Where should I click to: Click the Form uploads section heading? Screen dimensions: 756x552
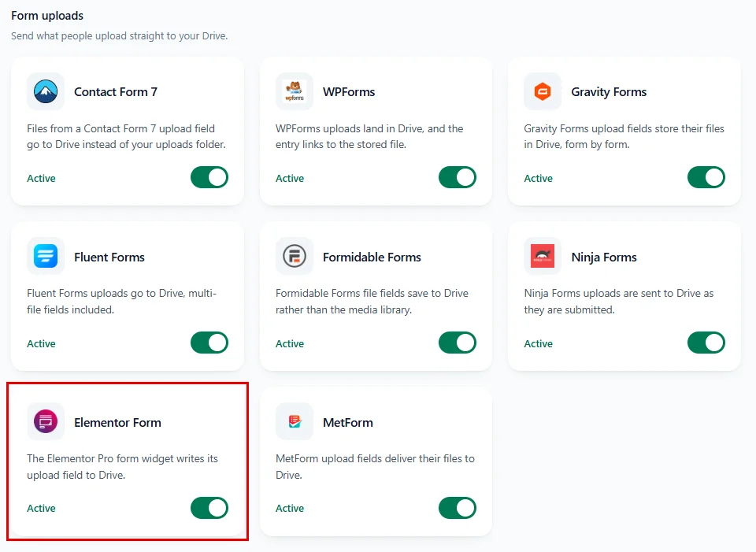pyautogui.click(x=47, y=16)
